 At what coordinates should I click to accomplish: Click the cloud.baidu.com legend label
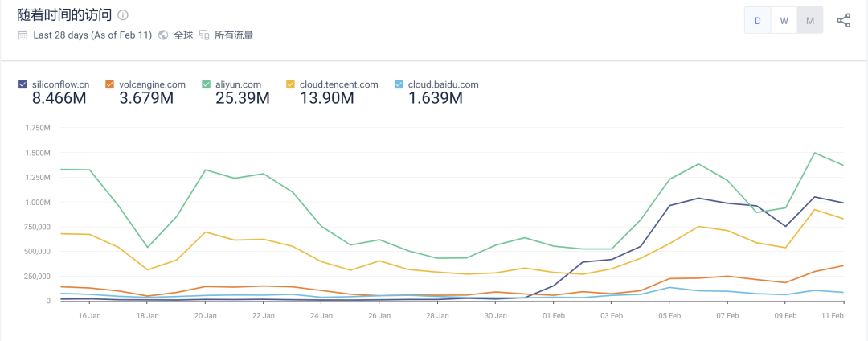[x=444, y=84]
